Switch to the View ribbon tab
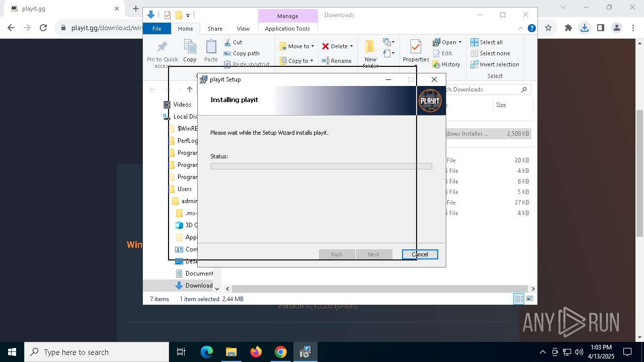The image size is (644, 362). 243,29
